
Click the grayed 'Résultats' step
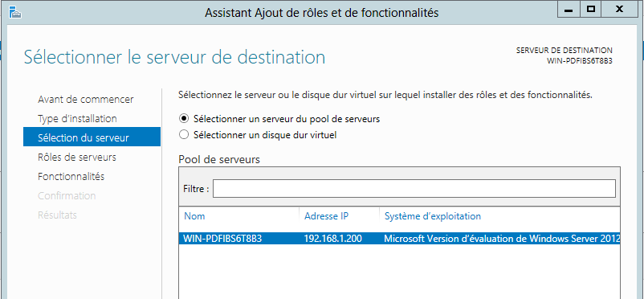point(57,215)
